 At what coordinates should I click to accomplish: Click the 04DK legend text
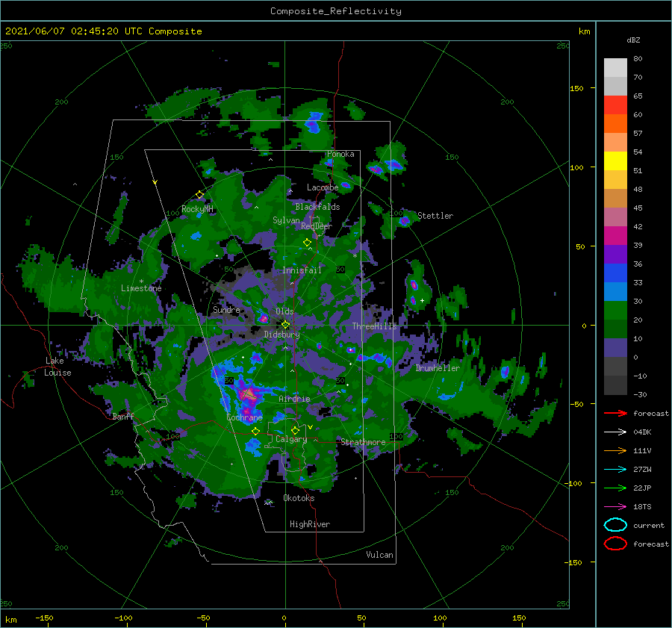pos(642,432)
